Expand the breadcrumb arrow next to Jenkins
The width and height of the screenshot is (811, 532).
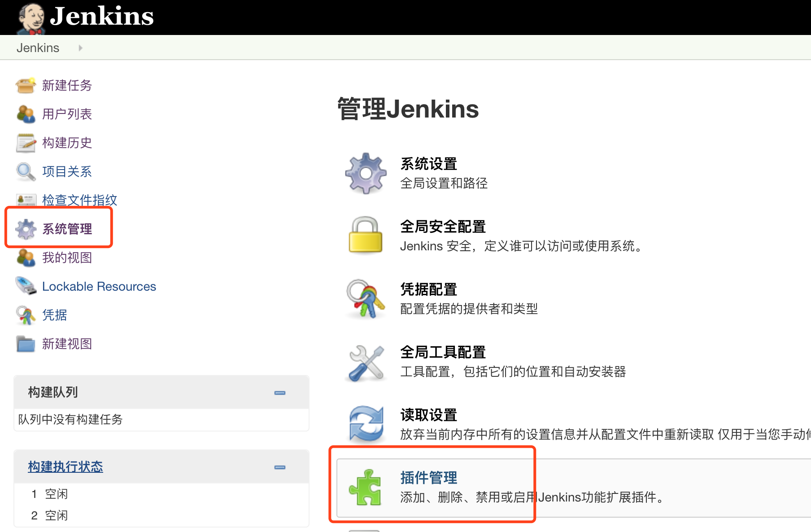coord(80,48)
